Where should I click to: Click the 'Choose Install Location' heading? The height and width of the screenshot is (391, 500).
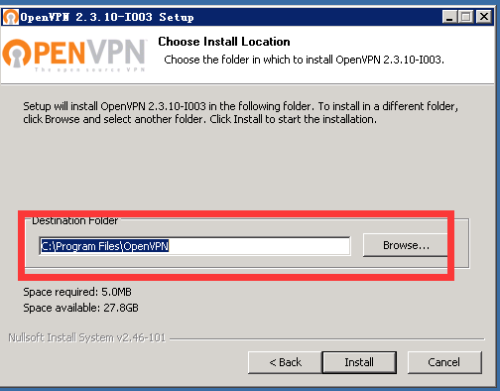pos(224,42)
